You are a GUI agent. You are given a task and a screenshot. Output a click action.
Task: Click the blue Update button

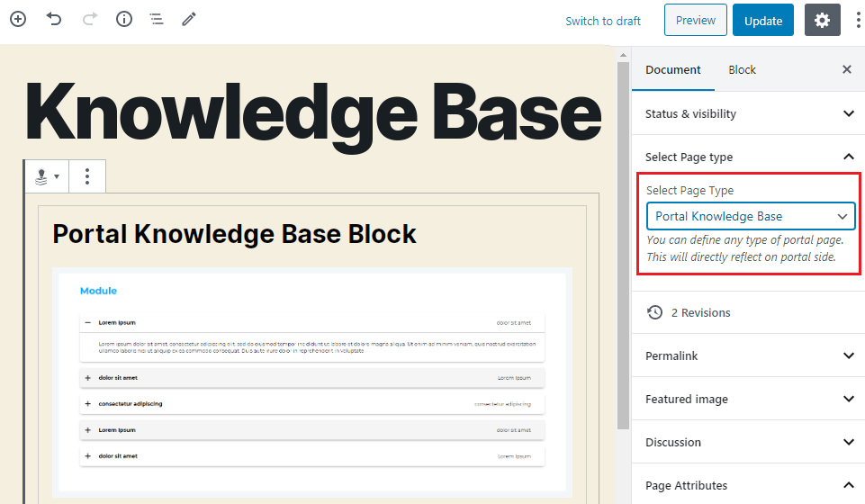click(762, 21)
